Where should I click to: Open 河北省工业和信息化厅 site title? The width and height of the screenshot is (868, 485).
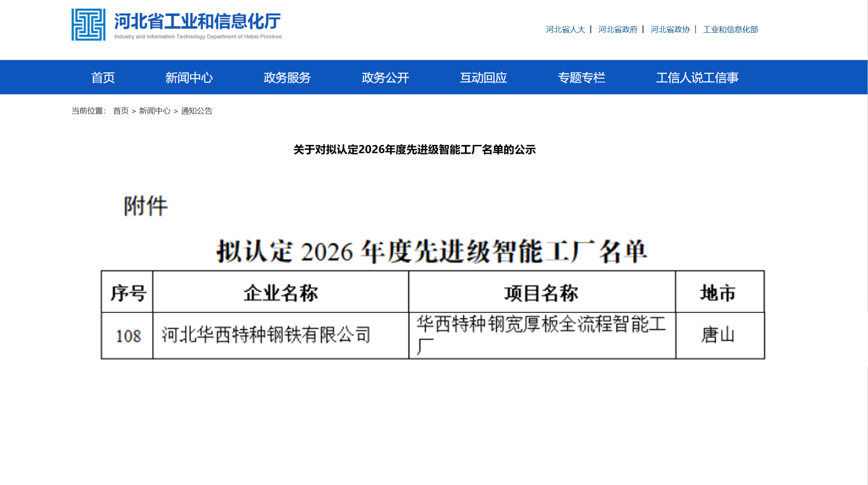point(197,21)
